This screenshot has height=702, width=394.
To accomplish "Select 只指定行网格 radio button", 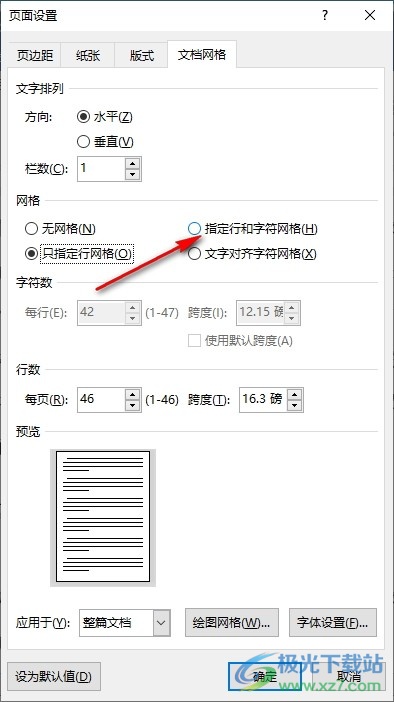I will coord(79,254).
